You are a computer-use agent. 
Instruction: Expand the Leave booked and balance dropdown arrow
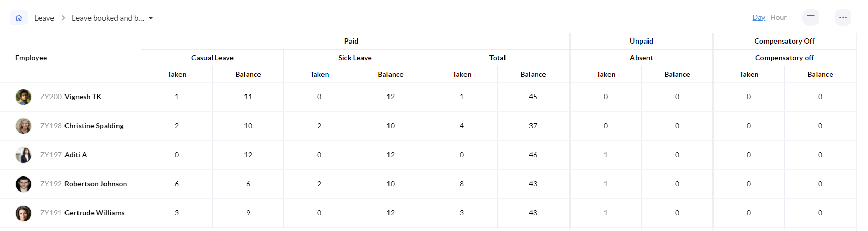click(x=151, y=18)
